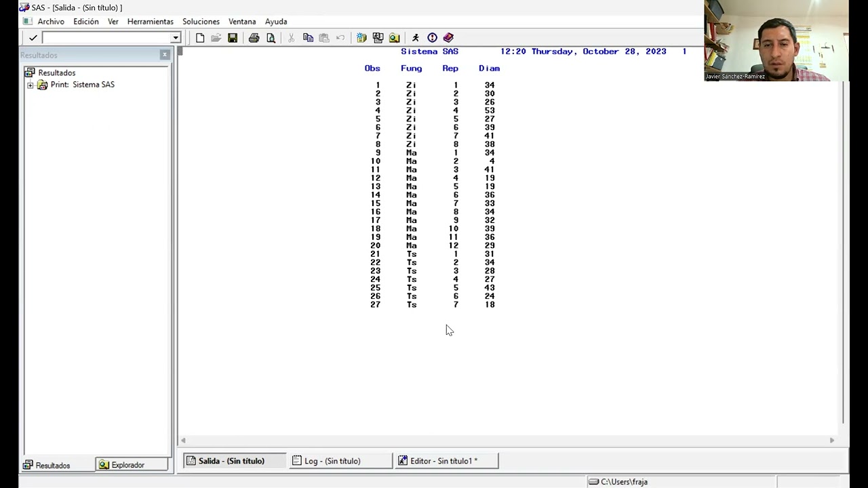
Task: Click the folder search toolbar icon
Action: 394,38
